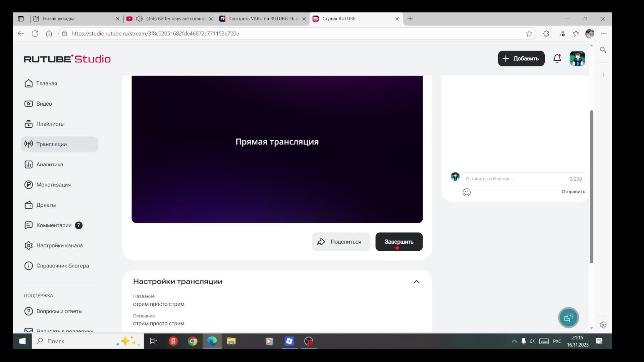The height and width of the screenshot is (362, 644).
Task: Open Монетизация from the sidebar
Action: point(53,185)
